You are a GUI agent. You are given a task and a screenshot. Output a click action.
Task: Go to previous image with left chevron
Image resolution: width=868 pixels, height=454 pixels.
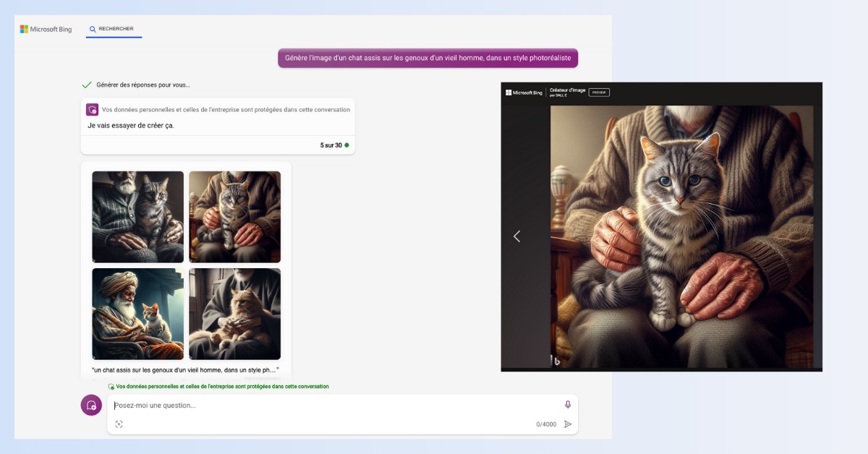(516, 236)
